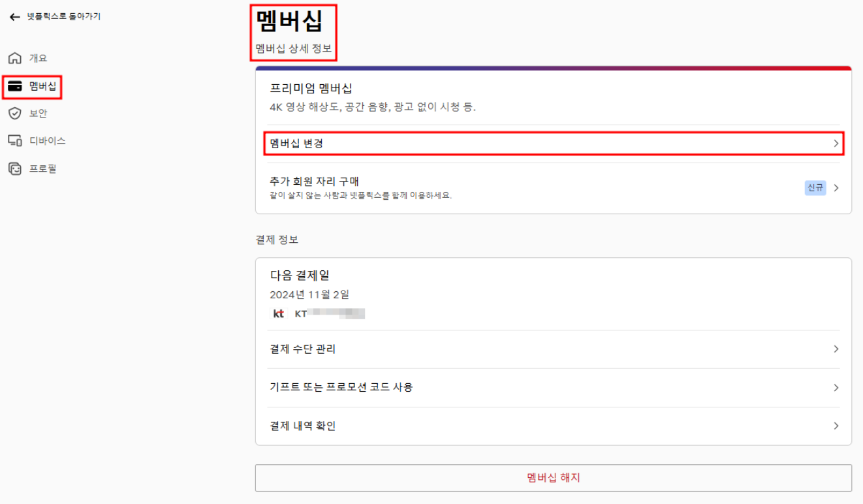Click the chevron on 기프트 또는 프로모션 코드 사용
The height and width of the screenshot is (504, 863).
click(x=836, y=388)
